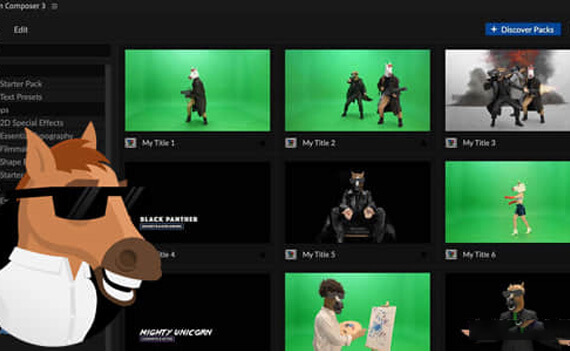Toggle favorite marker on My Title 2 row
Image resolution: width=570 pixels, height=360 pixels.
423,143
